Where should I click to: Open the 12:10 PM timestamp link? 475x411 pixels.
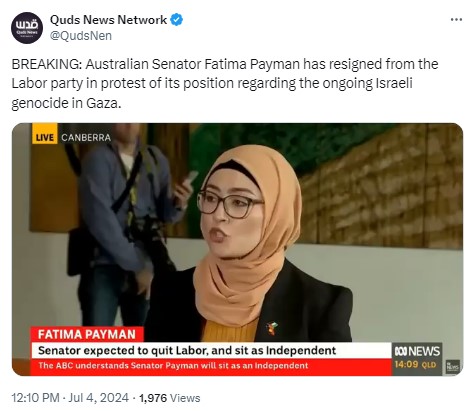click(36, 398)
